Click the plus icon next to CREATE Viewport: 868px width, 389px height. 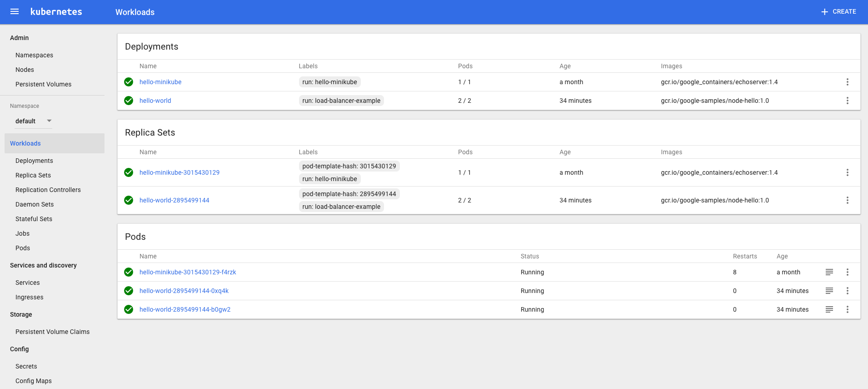[824, 12]
